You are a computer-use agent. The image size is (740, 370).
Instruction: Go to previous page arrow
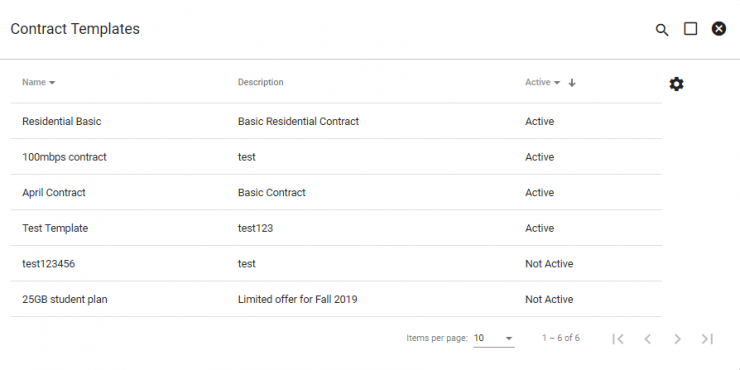648,338
